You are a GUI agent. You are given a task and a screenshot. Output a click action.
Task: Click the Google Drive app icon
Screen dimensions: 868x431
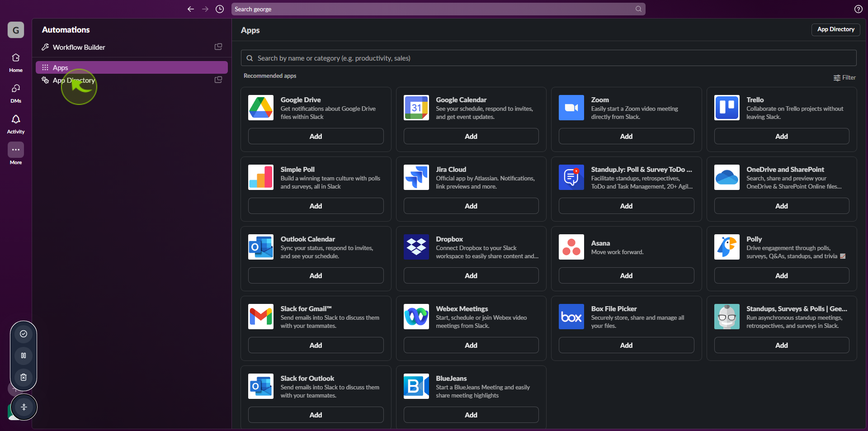pos(261,108)
